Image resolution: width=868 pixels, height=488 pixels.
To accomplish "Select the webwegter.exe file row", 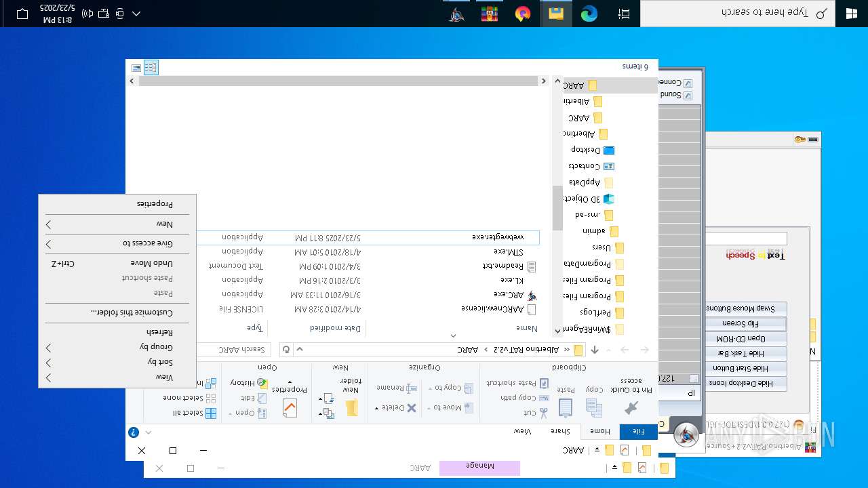I will (368, 238).
